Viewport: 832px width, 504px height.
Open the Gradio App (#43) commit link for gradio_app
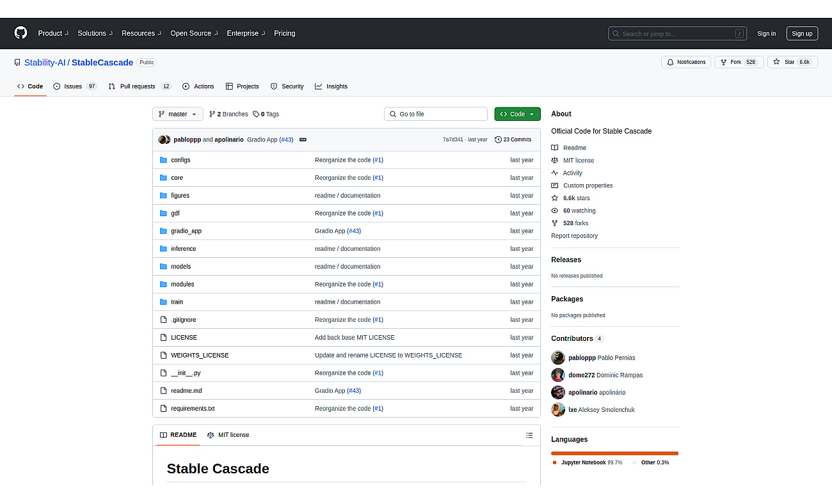(x=338, y=231)
